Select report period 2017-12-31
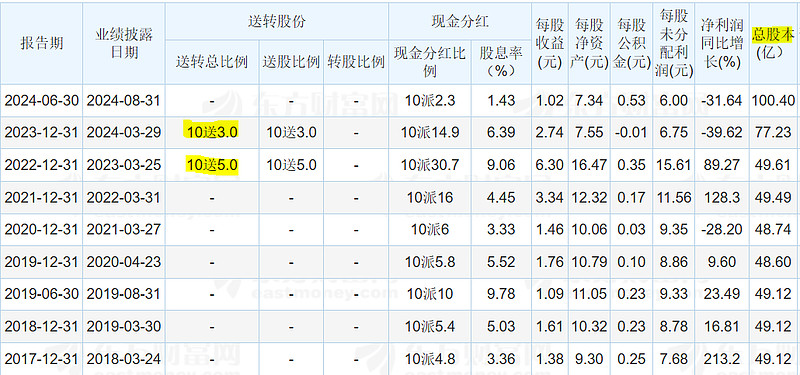 (42, 359)
